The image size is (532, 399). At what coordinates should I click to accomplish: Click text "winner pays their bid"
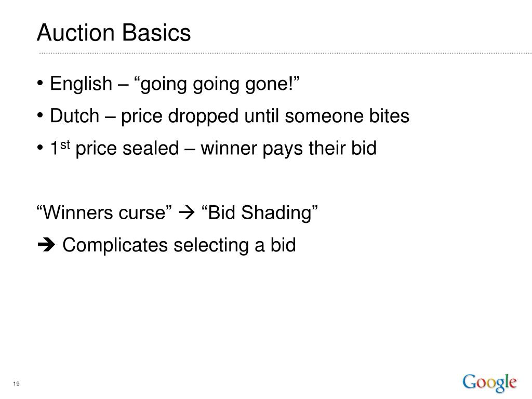288,149
